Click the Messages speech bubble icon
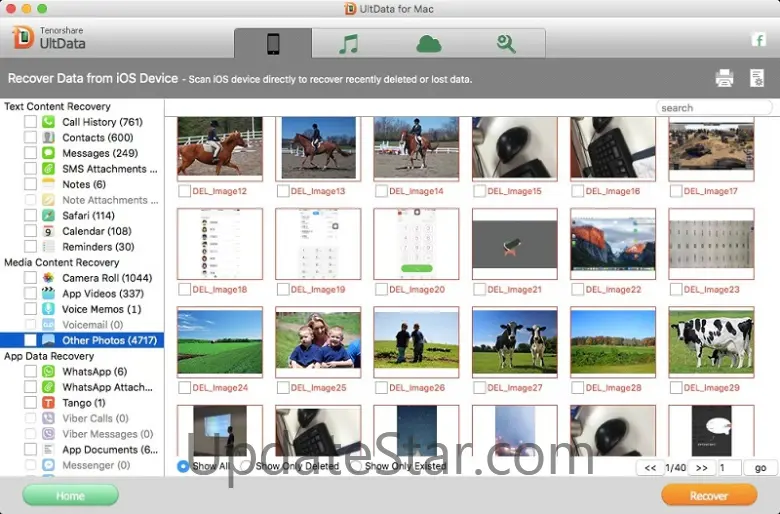The width and height of the screenshot is (780, 514). 48,153
